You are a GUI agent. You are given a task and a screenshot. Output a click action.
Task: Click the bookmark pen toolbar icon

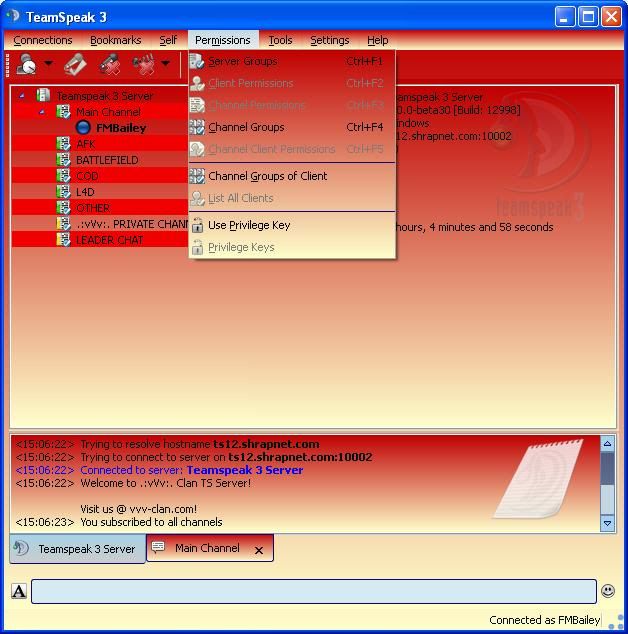(x=75, y=64)
